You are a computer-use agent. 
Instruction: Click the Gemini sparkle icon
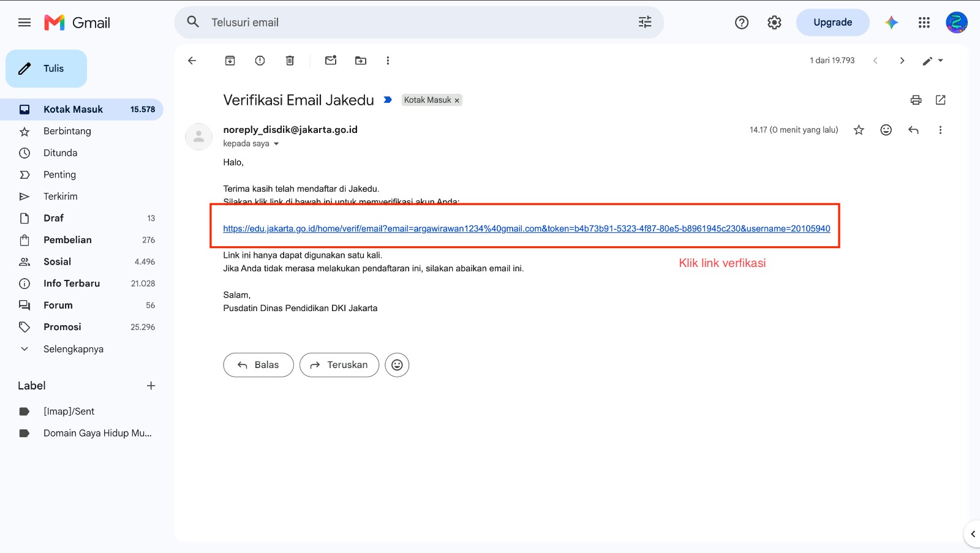(891, 23)
